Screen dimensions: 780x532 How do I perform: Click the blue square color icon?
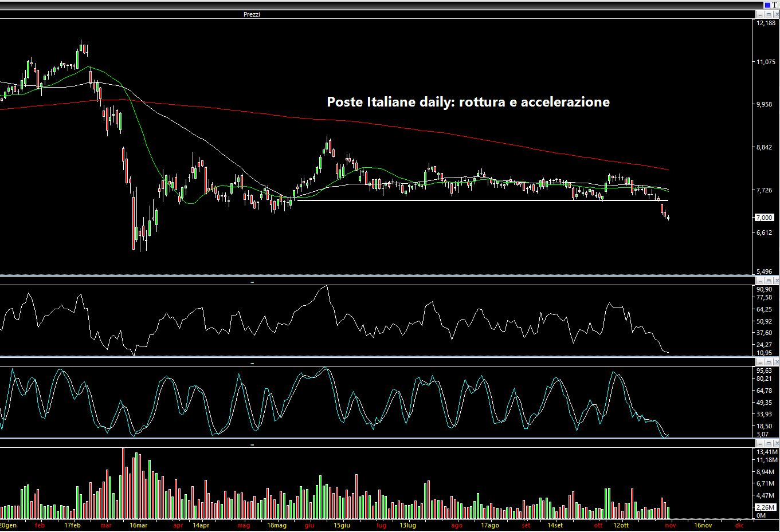click(767, 5)
